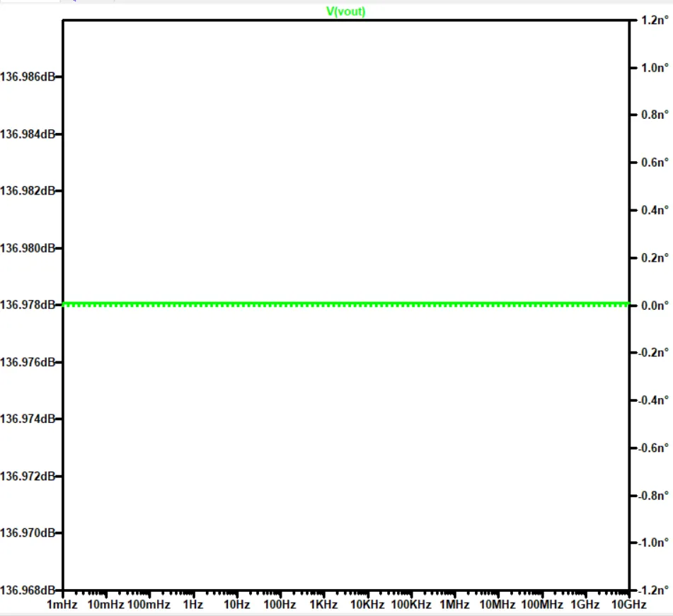The image size is (673, 616).
Task: Click the 1.0n° phase axis label
Action: click(x=655, y=68)
